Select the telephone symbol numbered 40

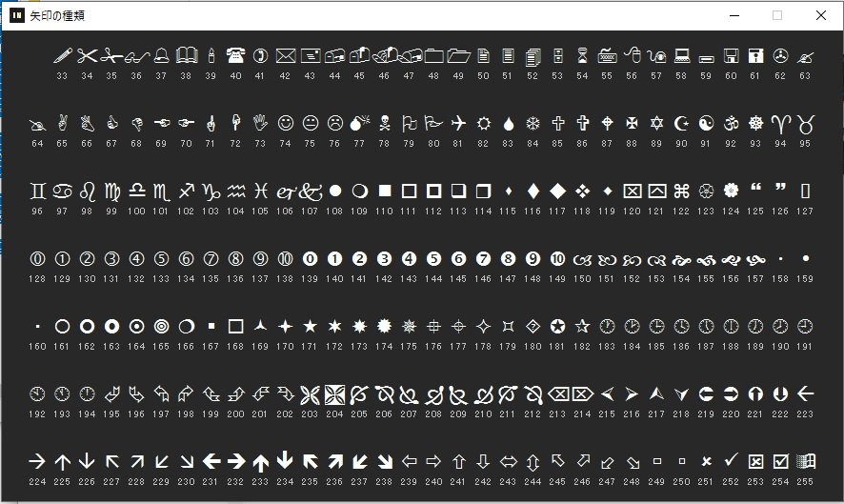tap(235, 55)
